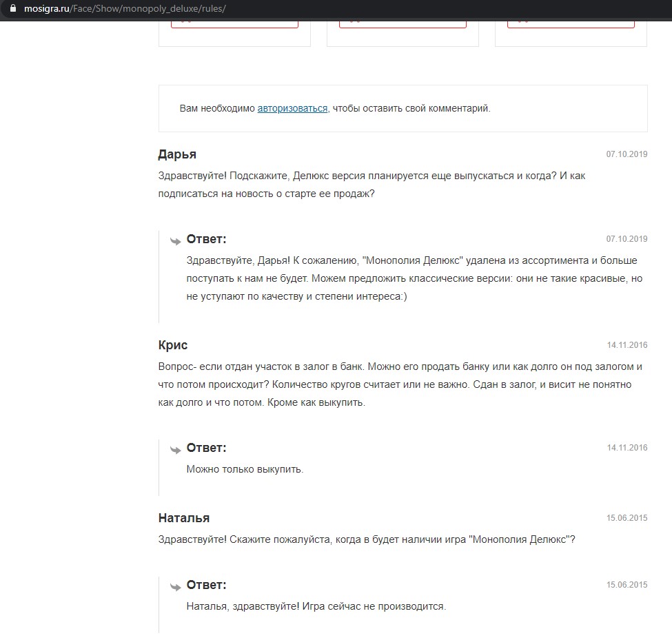This screenshot has height=640, width=672.
Task: Click the 14.11.2016 date on Крис's comment
Action: tap(627, 345)
